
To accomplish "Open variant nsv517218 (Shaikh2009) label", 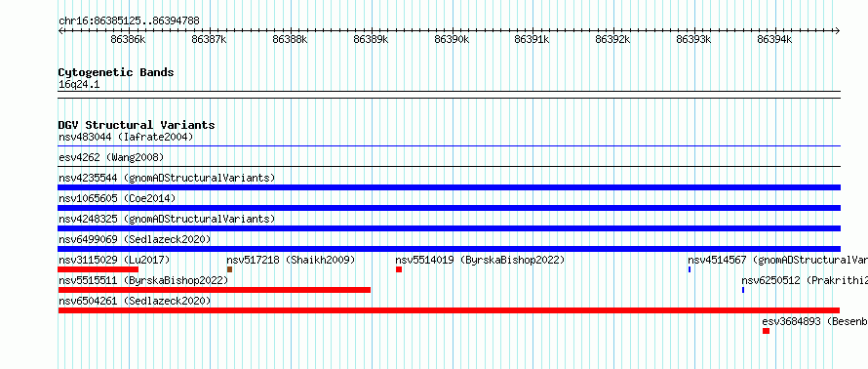I will [x=292, y=260].
